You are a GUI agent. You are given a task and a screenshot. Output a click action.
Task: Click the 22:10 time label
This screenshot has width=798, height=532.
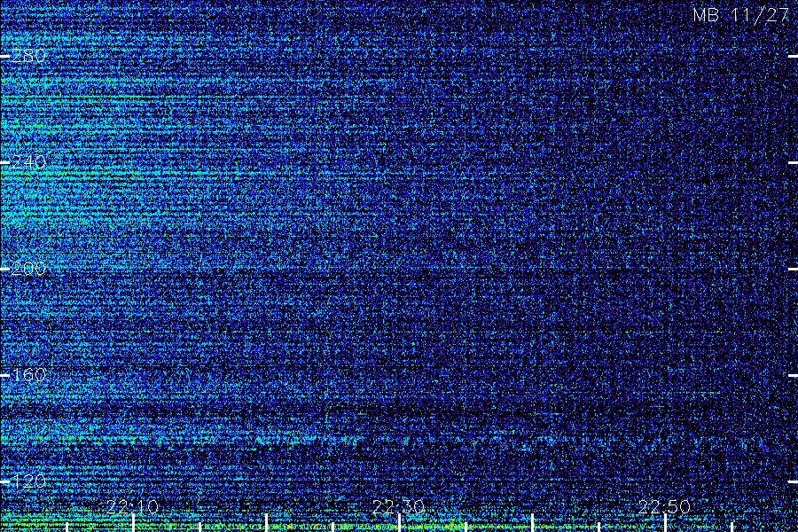tap(133, 506)
